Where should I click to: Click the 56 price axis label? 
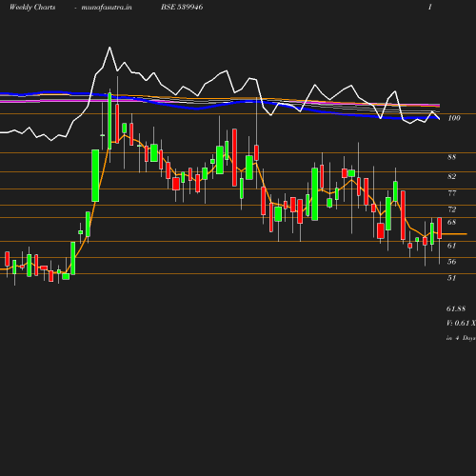point(452,262)
